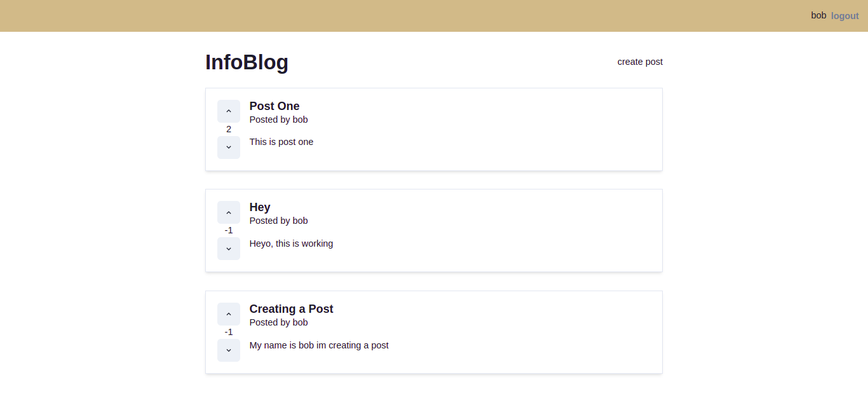The width and height of the screenshot is (868, 405).
Task: Open the post titled 'Hey'
Action: click(260, 207)
